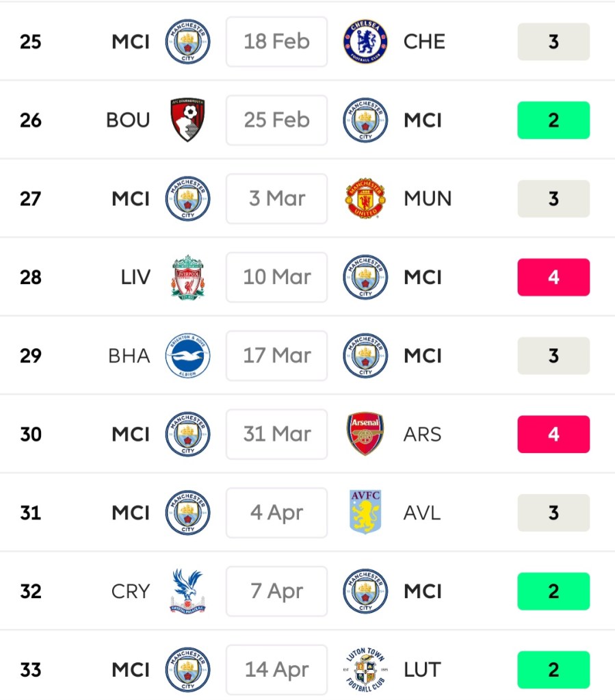Click the BHA team label

tap(129, 356)
